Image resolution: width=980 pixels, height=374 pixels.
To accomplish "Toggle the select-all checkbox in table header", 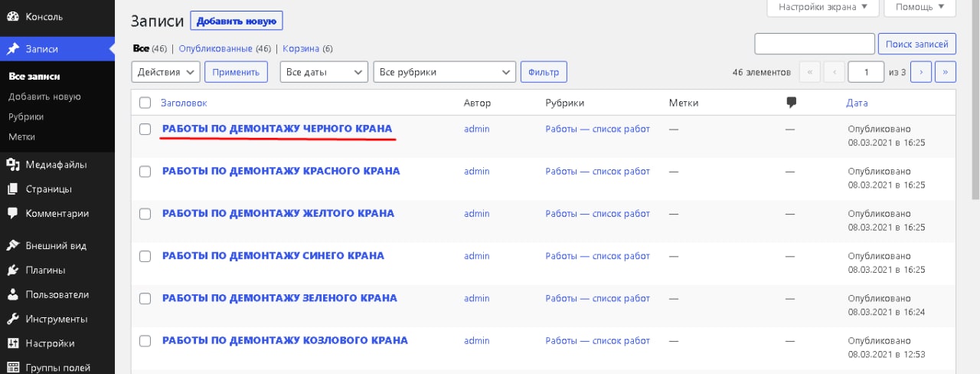I will tap(145, 103).
